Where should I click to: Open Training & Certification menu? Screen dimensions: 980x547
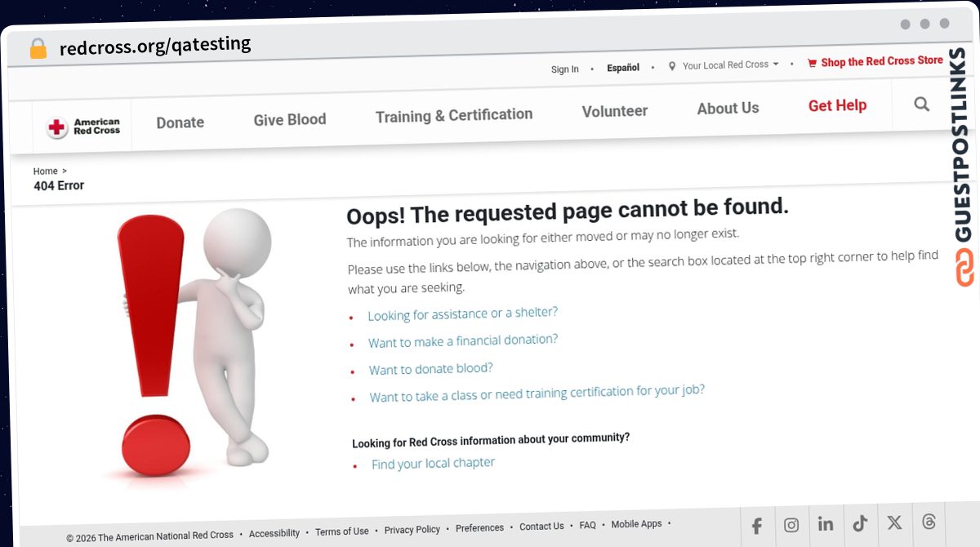pyautogui.click(x=454, y=116)
